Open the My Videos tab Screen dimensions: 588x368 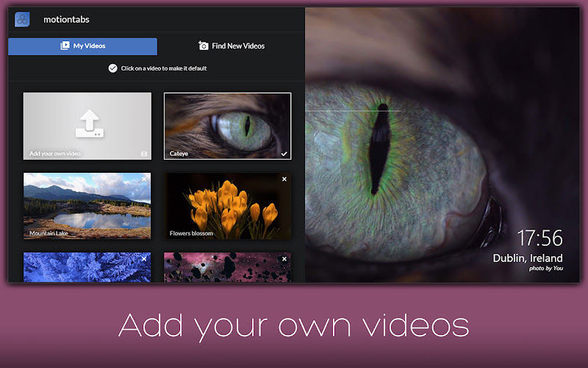(x=83, y=46)
